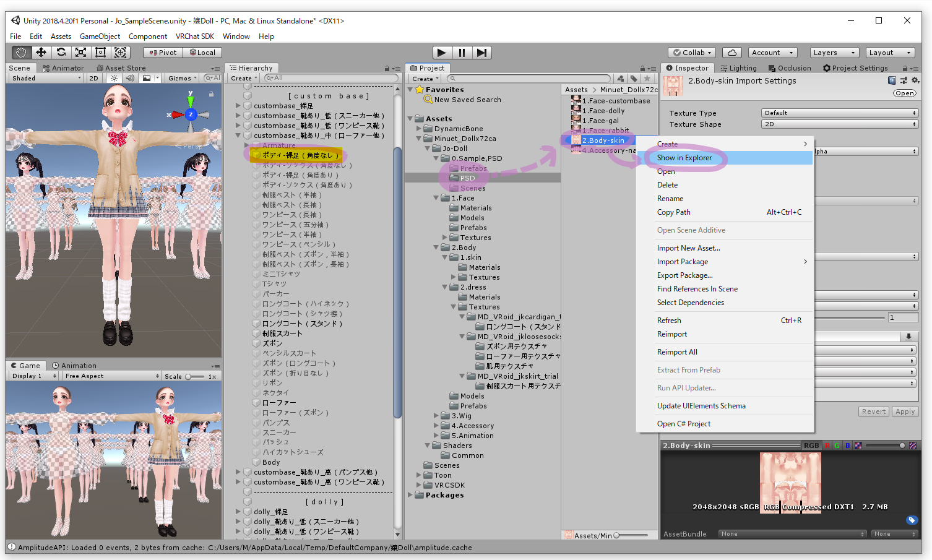
Task: Open the Layers dropdown
Action: pos(834,53)
